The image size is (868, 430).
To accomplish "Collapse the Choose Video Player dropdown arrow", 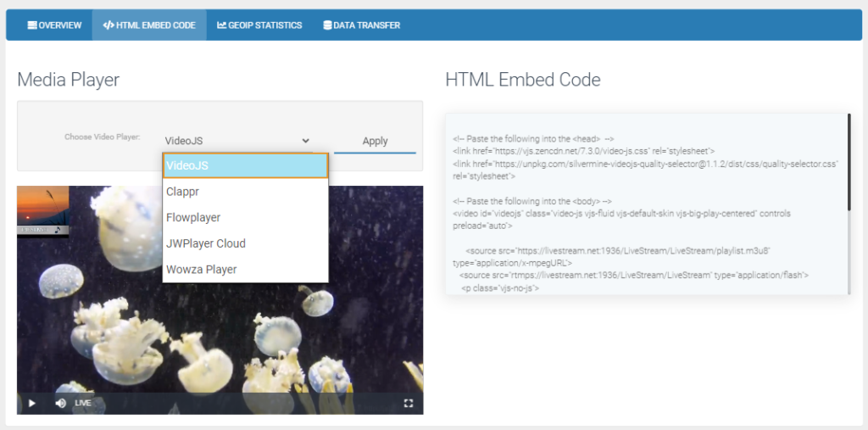I will [x=305, y=141].
